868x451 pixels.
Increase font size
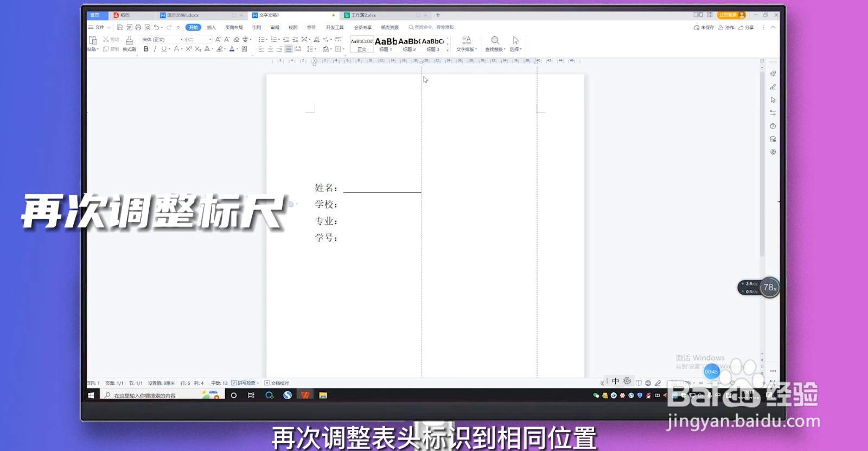(x=218, y=39)
